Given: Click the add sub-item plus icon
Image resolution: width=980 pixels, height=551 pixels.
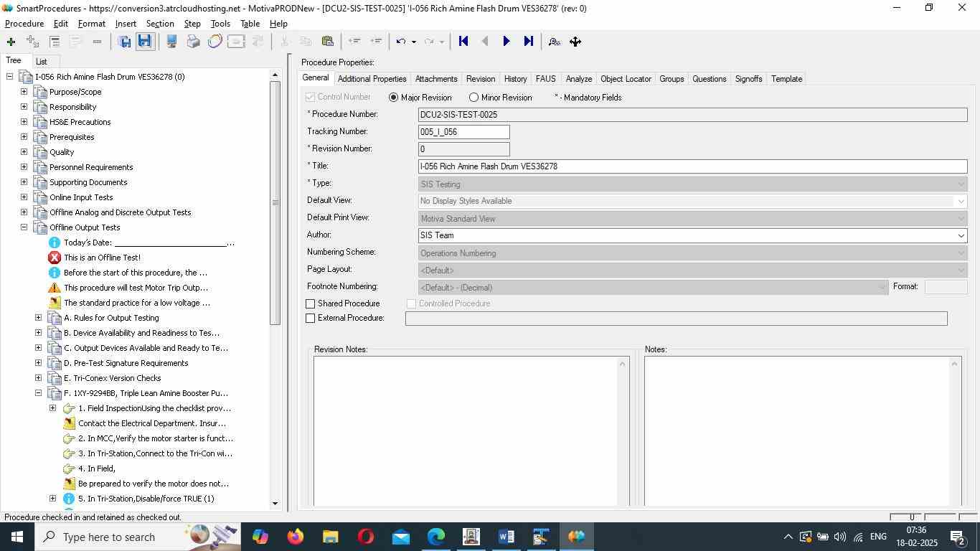Looking at the screenshot, I should [32, 42].
